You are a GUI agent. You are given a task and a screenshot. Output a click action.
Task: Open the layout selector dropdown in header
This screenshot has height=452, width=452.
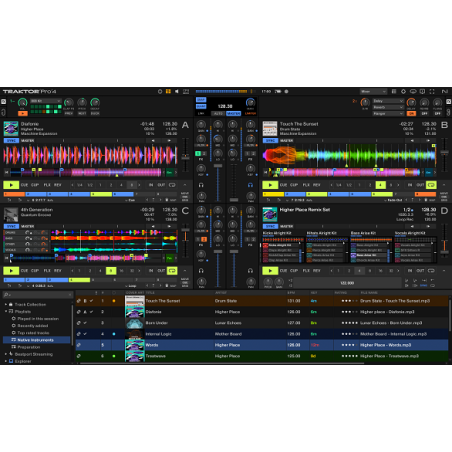pos(373,91)
